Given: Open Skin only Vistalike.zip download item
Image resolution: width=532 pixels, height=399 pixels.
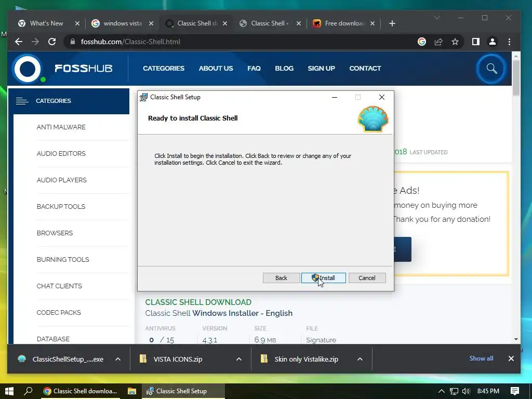Looking at the screenshot, I should click(x=300, y=359).
